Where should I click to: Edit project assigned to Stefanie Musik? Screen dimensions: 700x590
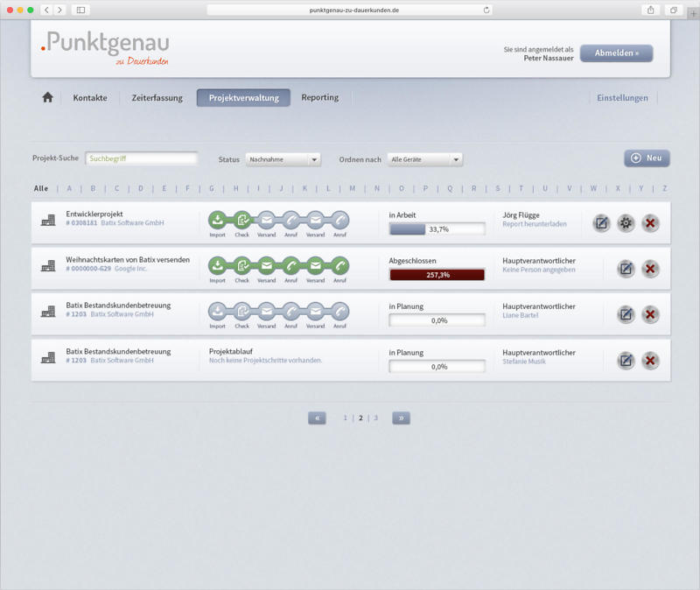(626, 360)
